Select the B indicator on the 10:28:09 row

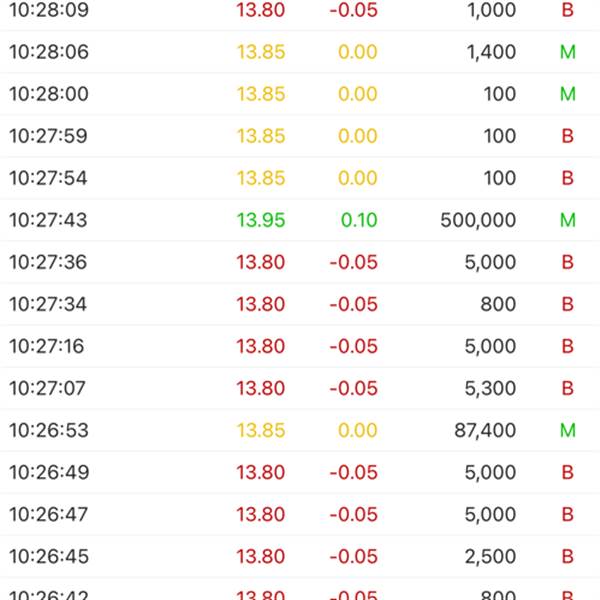click(567, 10)
